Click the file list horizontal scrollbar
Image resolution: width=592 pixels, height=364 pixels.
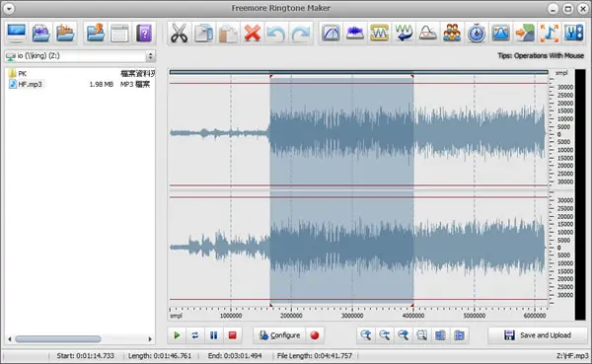pyautogui.click(x=58, y=339)
